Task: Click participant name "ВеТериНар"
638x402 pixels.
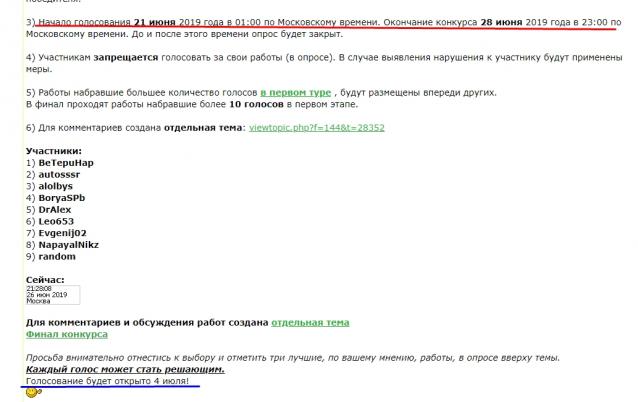Action: [x=66, y=163]
